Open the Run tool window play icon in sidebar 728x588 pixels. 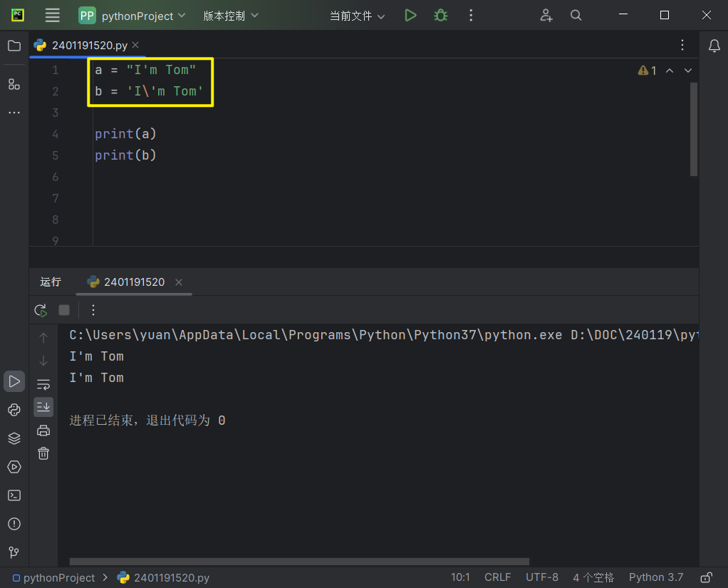click(x=14, y=381)
